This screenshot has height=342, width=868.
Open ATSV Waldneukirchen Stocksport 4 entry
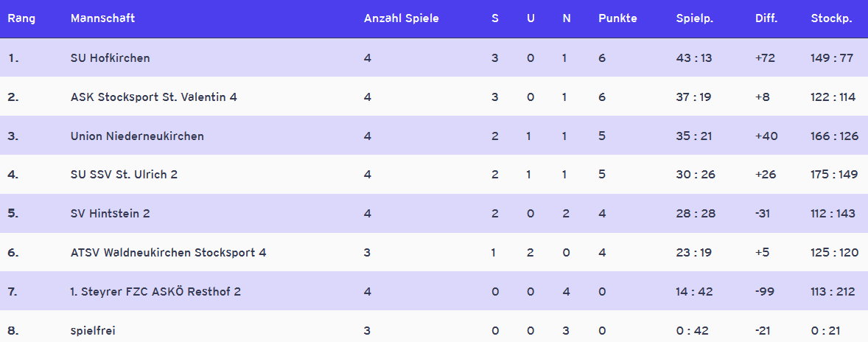coord(168,253)
